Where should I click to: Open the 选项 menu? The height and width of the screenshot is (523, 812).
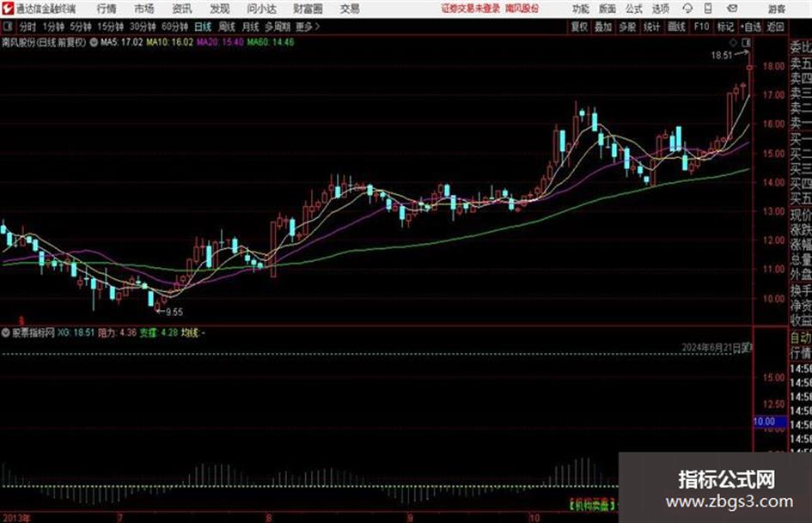660,9
